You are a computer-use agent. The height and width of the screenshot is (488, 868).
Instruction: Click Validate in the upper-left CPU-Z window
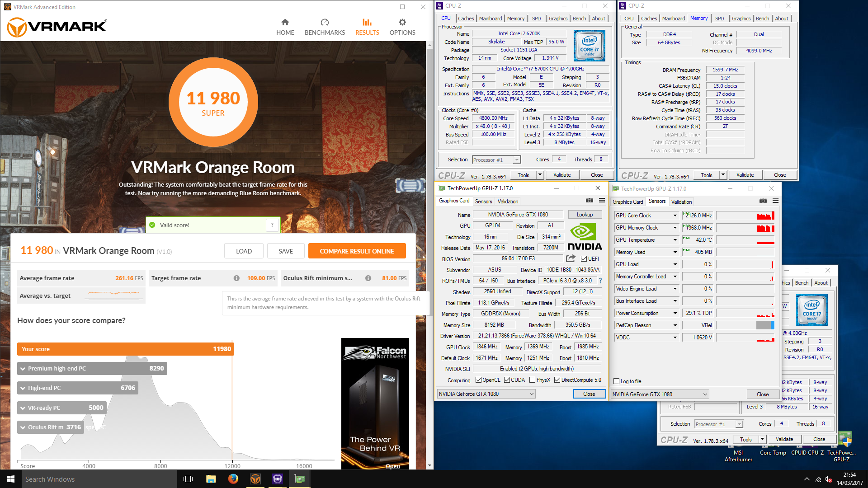click(562, 175)
